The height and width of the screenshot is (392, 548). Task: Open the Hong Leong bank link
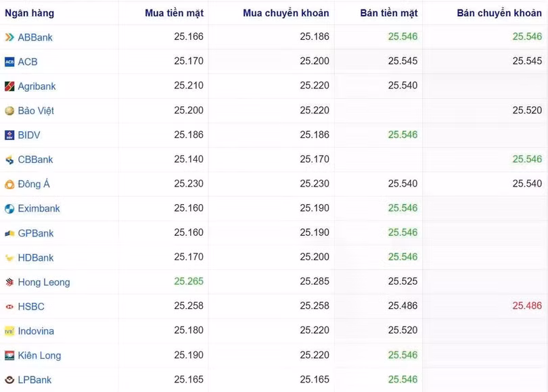point(44,283)
